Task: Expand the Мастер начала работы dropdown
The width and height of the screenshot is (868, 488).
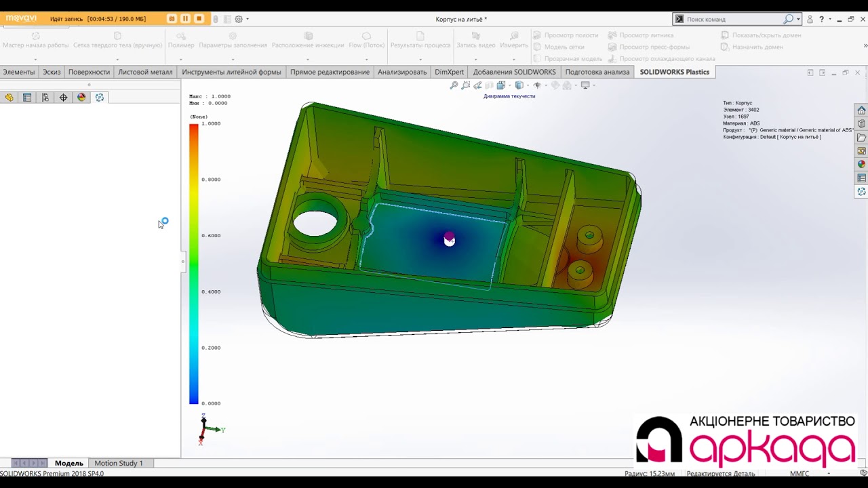Action: point(35,59)
